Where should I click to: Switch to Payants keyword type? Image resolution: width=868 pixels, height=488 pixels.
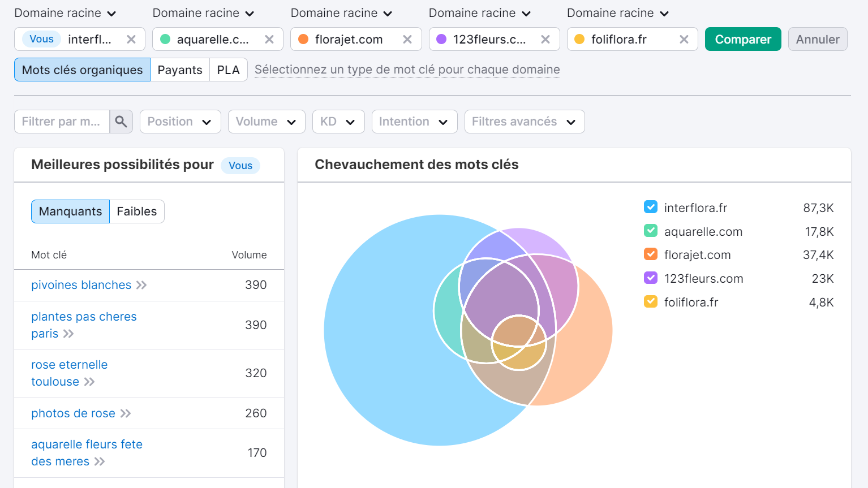[x=180, y=70]
